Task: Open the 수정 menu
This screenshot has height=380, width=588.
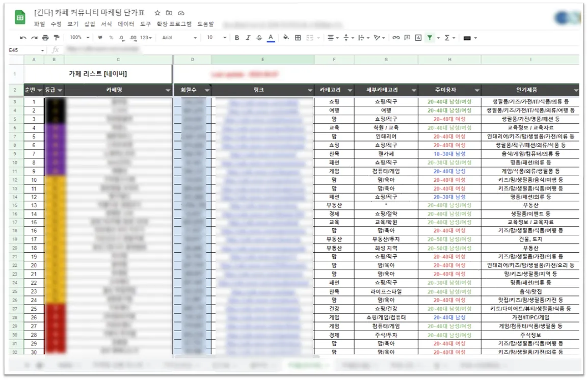Action: (56, 24)
